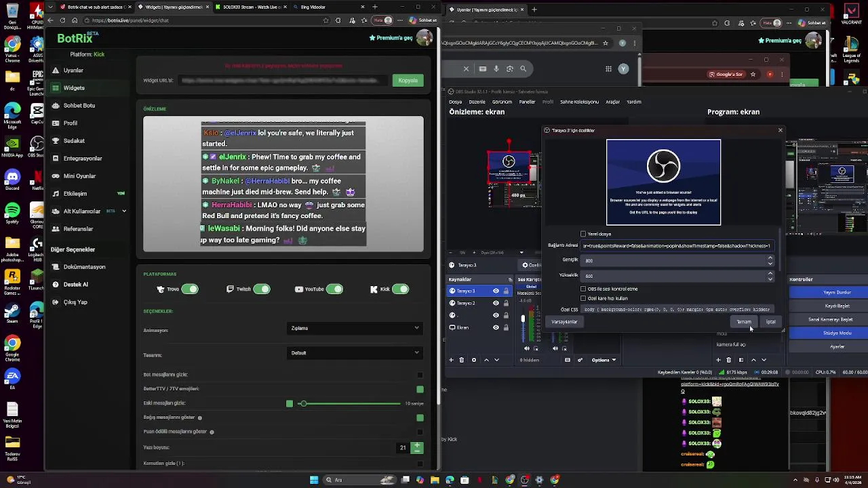This screenshot has width=868, height=488.
Task: Check Yerel dosya checkbox in OBS dialog
Action: [583, 234]
